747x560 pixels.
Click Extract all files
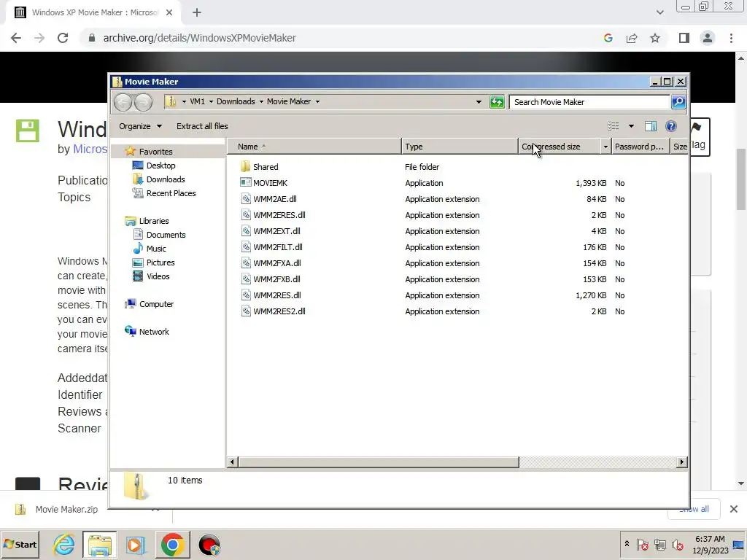pyautogui.click(x=202, y=126)
